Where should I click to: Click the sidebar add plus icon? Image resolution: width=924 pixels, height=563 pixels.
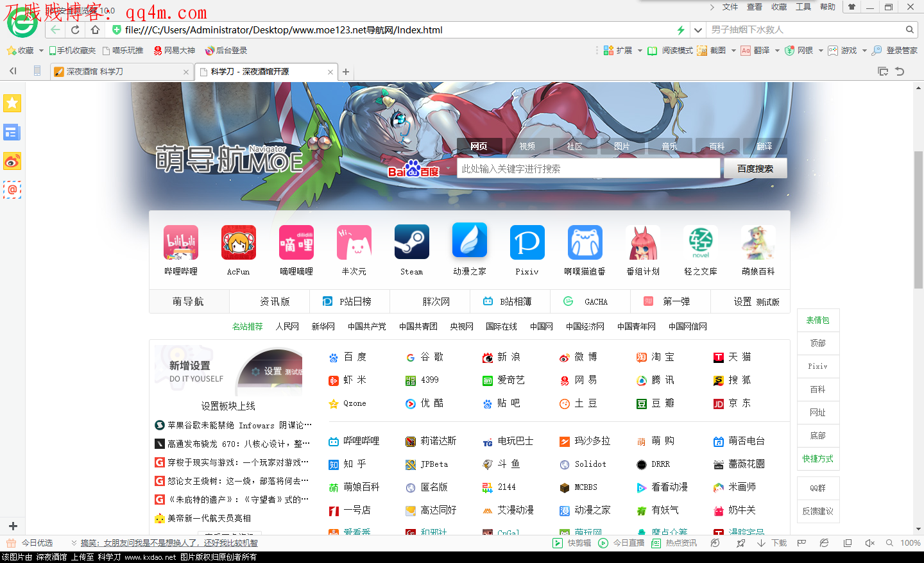13,525
